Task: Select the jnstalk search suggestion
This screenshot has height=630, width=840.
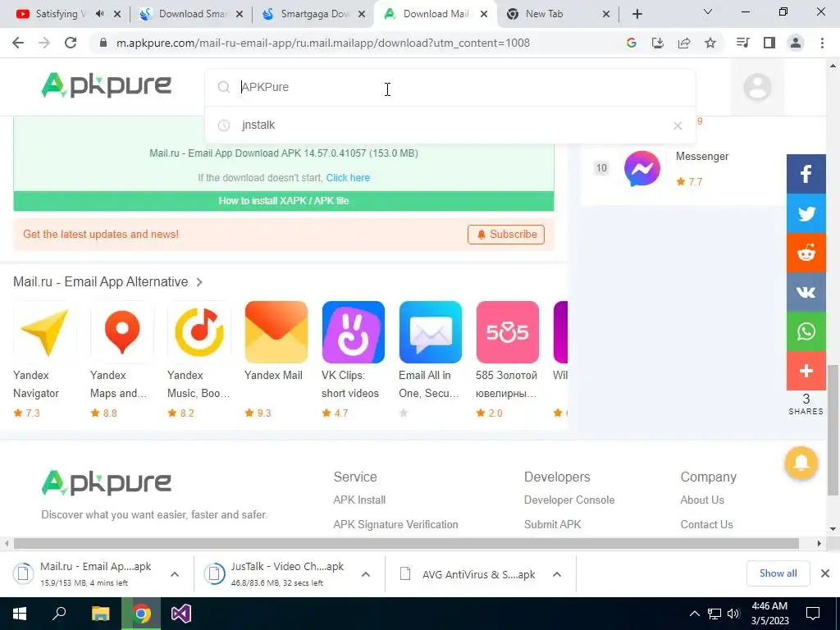Action: (x=450, y=125)
